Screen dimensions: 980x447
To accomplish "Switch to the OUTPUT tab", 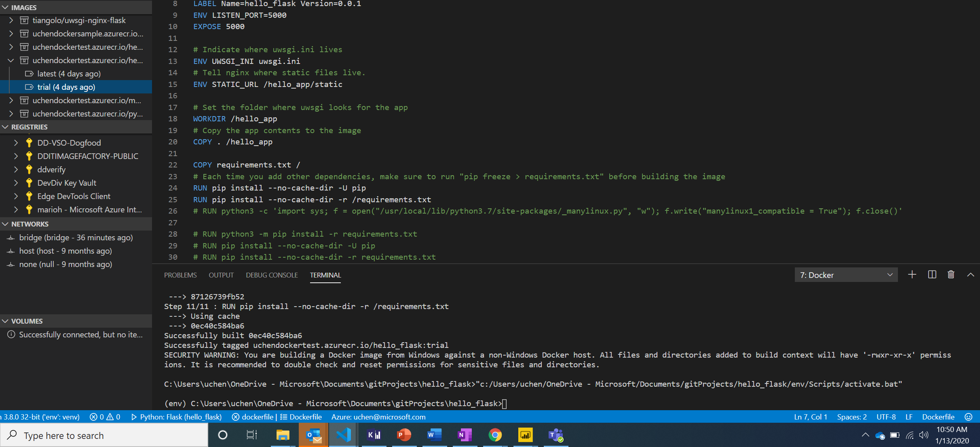I will (x=221, y=275).
